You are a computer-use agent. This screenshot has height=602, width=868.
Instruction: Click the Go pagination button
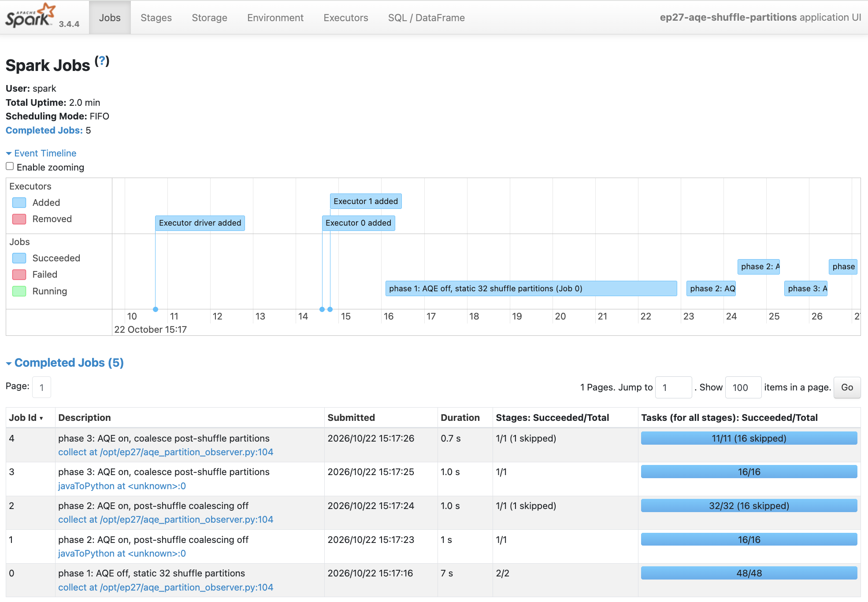pos(847,387)
